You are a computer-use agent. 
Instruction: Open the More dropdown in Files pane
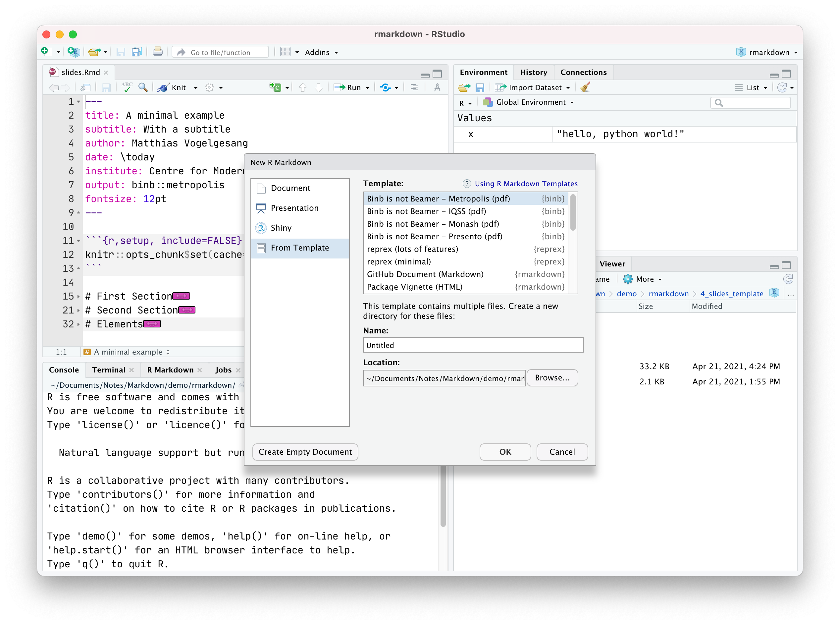click(x=642, y=279)
